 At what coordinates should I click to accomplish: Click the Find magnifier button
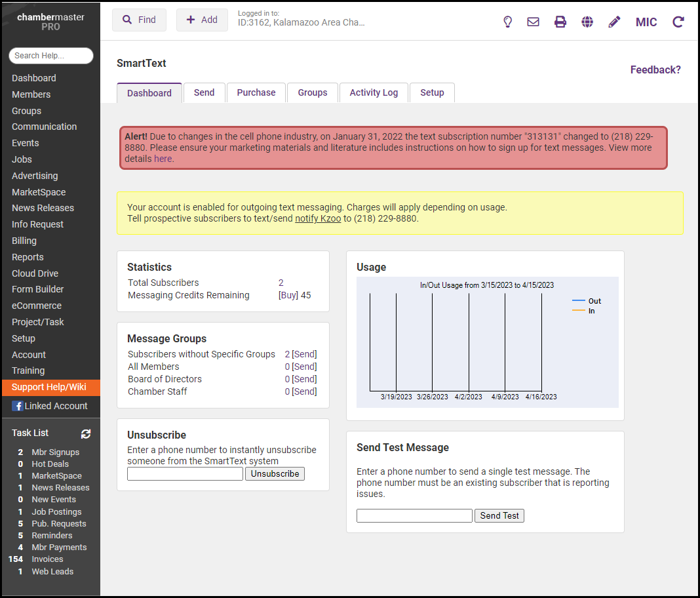(x=140, y=20)
